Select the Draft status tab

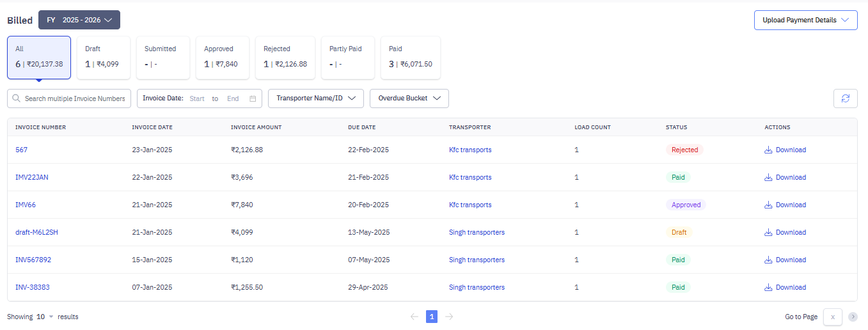tap(103, 58)
